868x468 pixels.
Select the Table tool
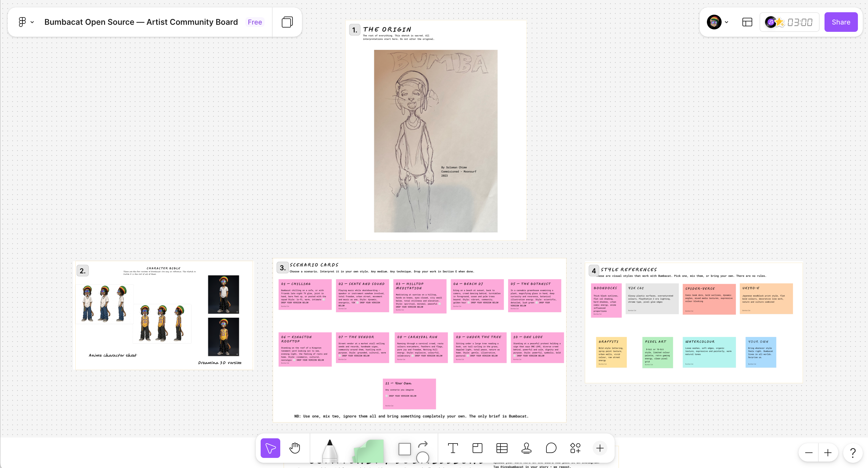pyautogui.click(x=502, y=448)
